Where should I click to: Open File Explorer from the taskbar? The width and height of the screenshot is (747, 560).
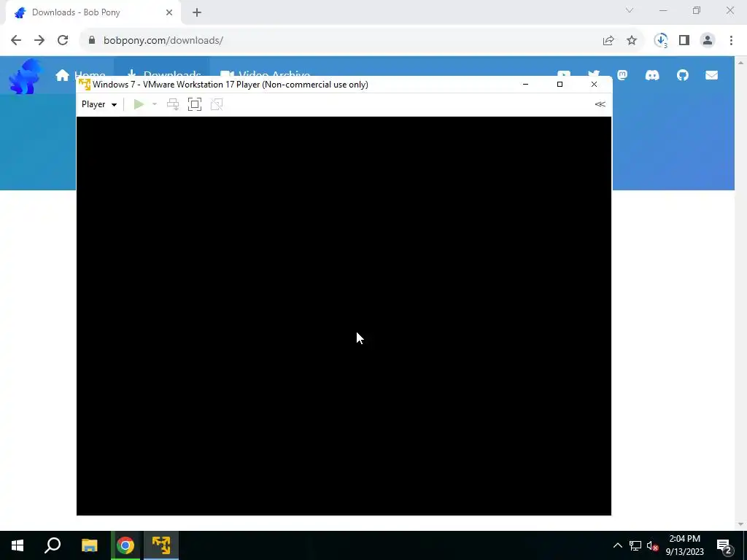coord(89,545)
